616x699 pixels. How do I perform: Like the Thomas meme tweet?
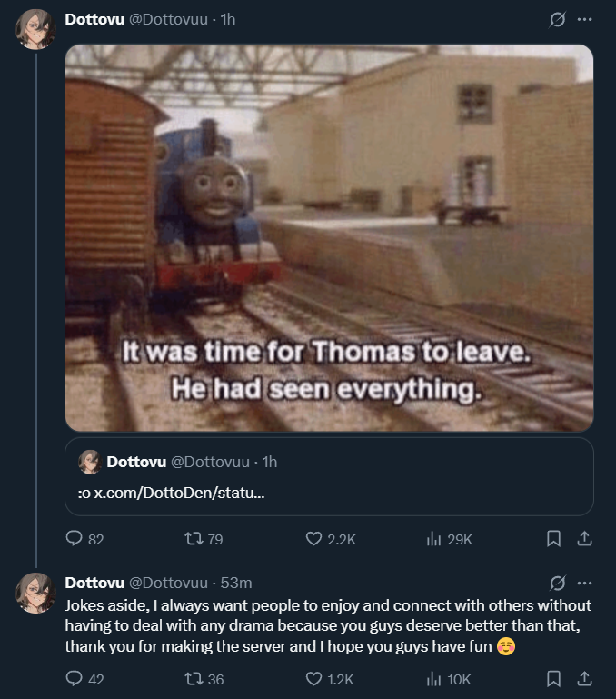click(313, 539)
